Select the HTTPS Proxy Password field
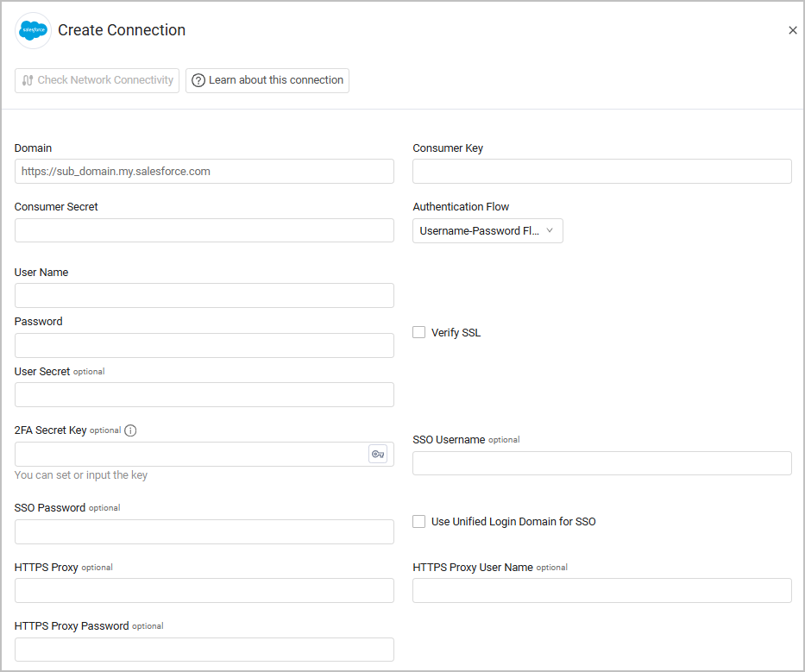The width and height of the screenshot is (805, 672). click(204, 650)
